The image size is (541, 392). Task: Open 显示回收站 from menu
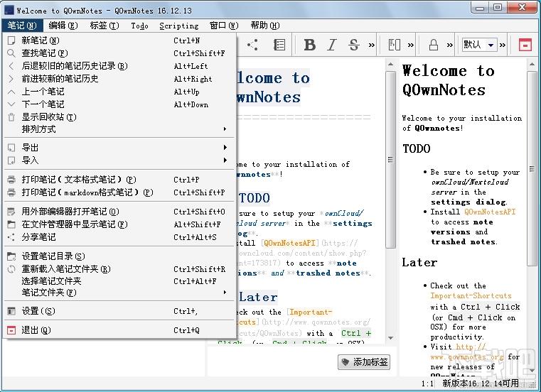119,117
